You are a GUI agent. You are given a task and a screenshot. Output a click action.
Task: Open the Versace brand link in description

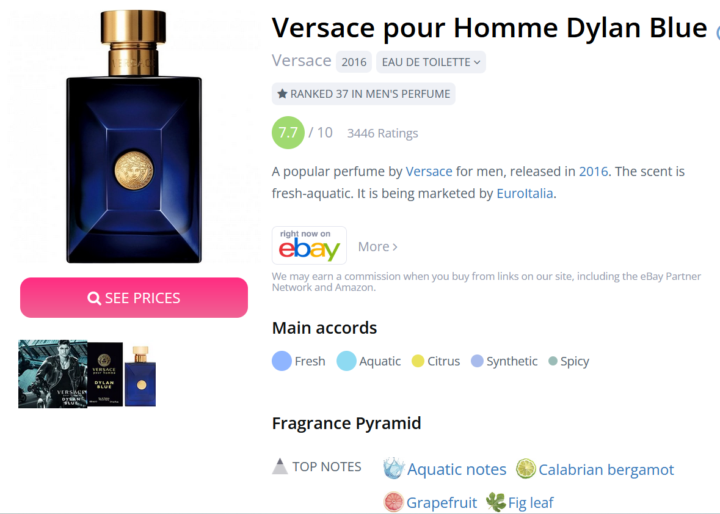click(429, 171)
